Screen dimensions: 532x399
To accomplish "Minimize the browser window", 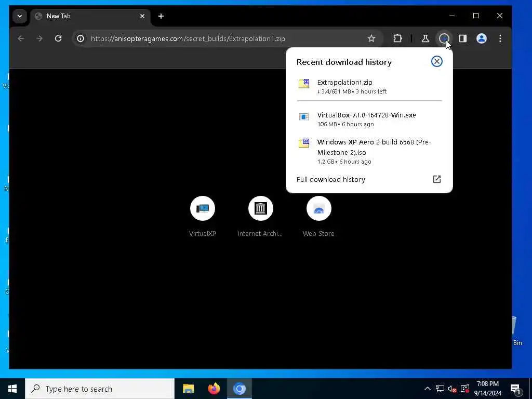I will point(452,16).
